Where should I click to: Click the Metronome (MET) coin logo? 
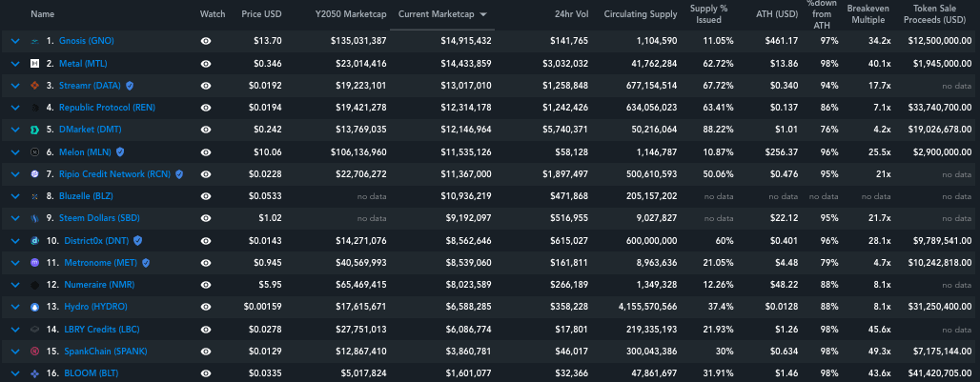[35, 263]
